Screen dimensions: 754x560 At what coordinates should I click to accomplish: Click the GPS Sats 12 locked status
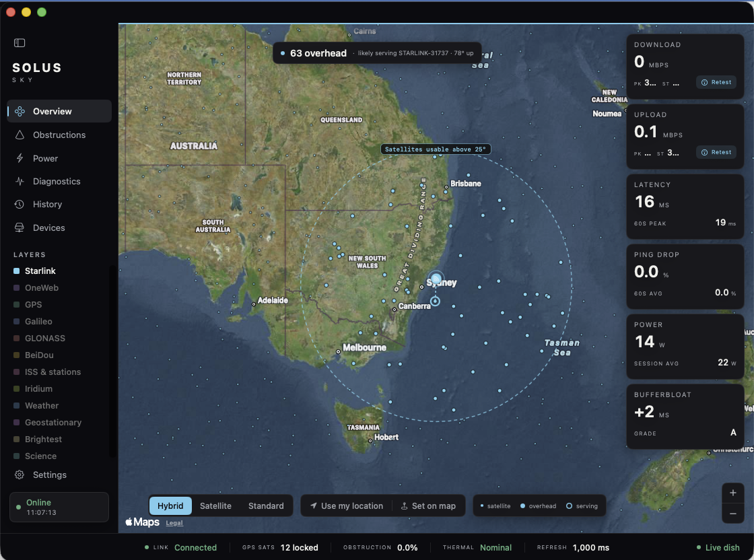click(280, 547)
